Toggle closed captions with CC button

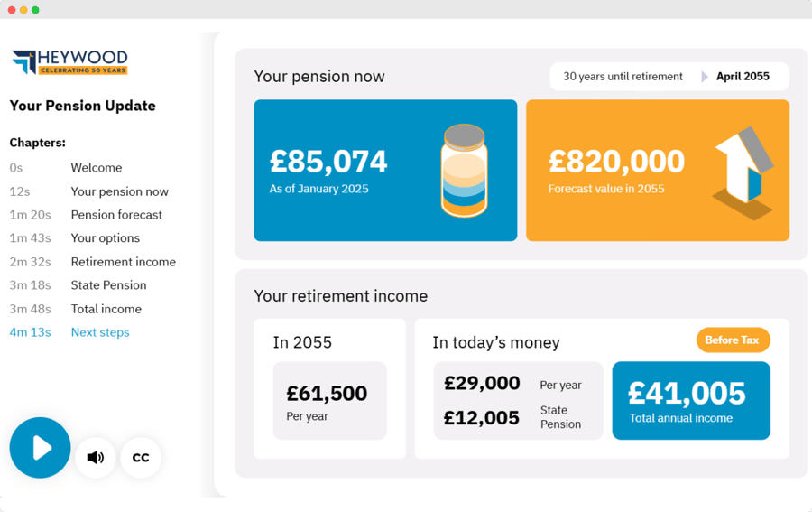[x=141, y=457]
